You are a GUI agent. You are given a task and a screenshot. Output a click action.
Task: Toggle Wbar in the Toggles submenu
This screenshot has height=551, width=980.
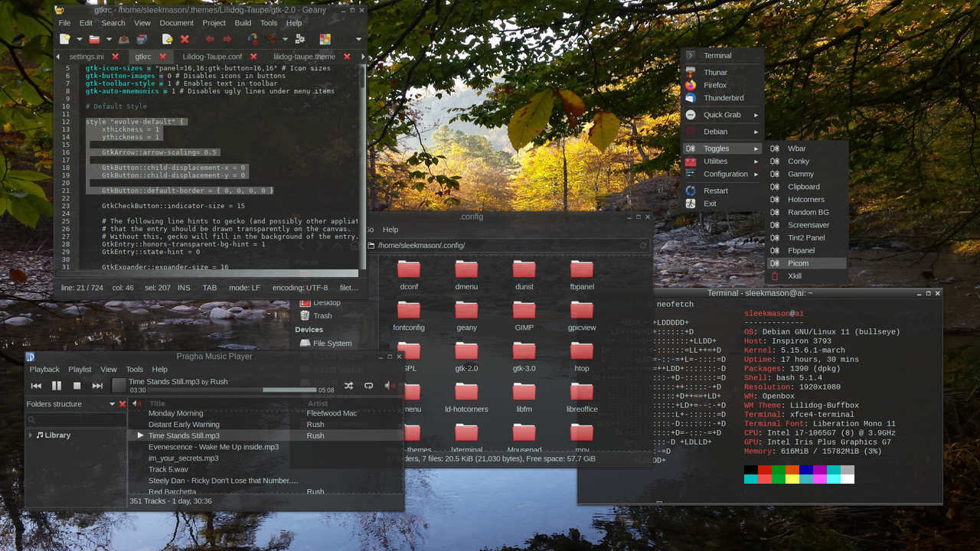pyautogui.click(x=807, y=148)
